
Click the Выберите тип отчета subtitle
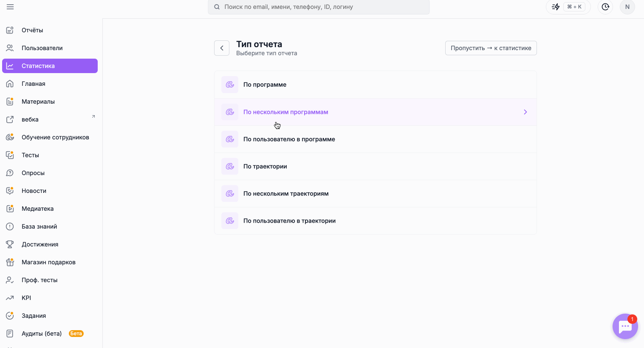coord(267,53)
